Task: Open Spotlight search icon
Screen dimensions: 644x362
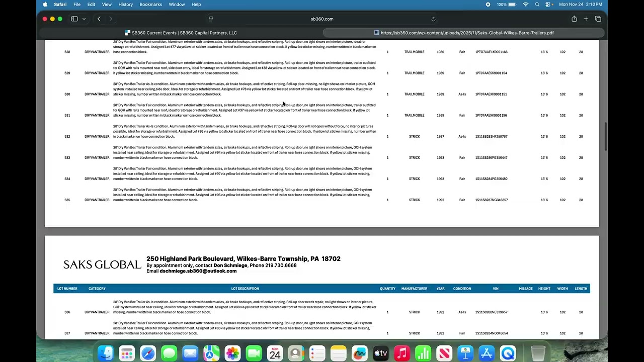Action: [537, 5]
